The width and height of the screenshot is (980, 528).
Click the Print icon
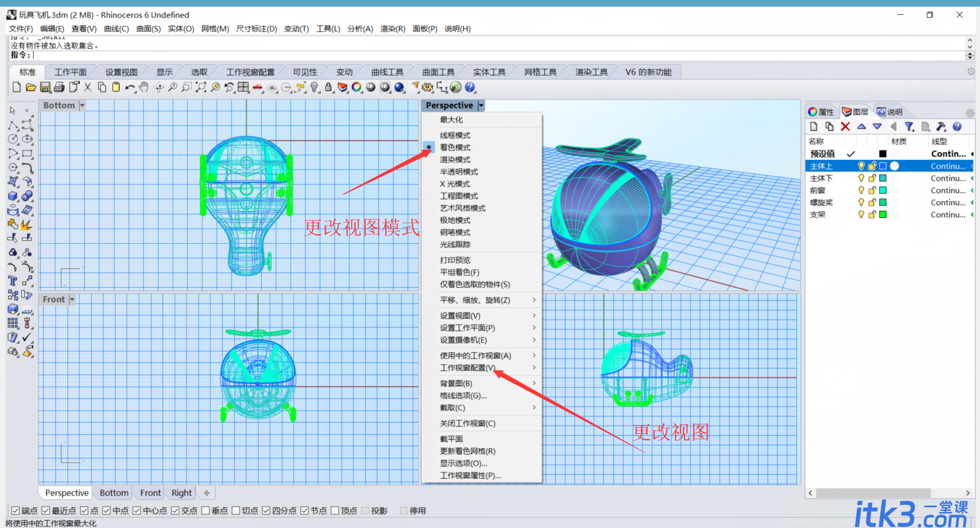[x=59, y=87]
